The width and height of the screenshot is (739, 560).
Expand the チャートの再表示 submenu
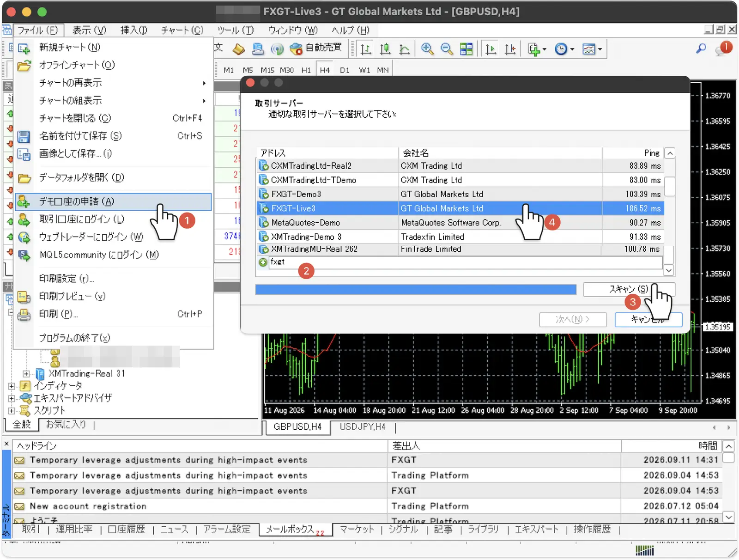(x=204, y=83)
